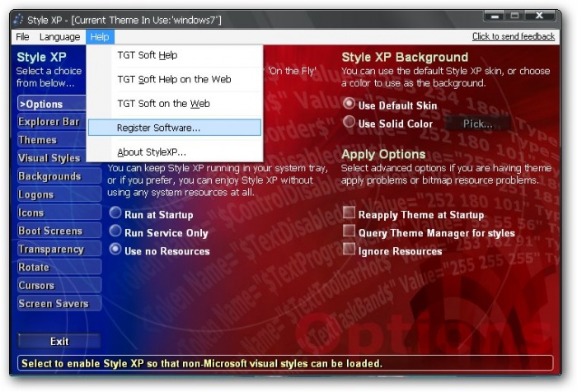Open the Backgrounds section
Viewport: 577px width, 392px height.
click(59, 176)
